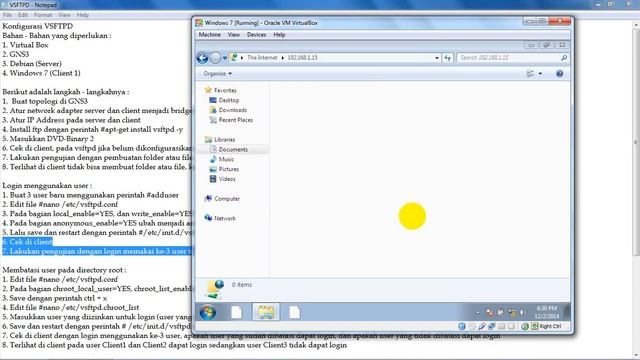This screenshot has height=360, width=640.
Task: Open VirtualBox Machine menu
Action: (x=209, y=35)
